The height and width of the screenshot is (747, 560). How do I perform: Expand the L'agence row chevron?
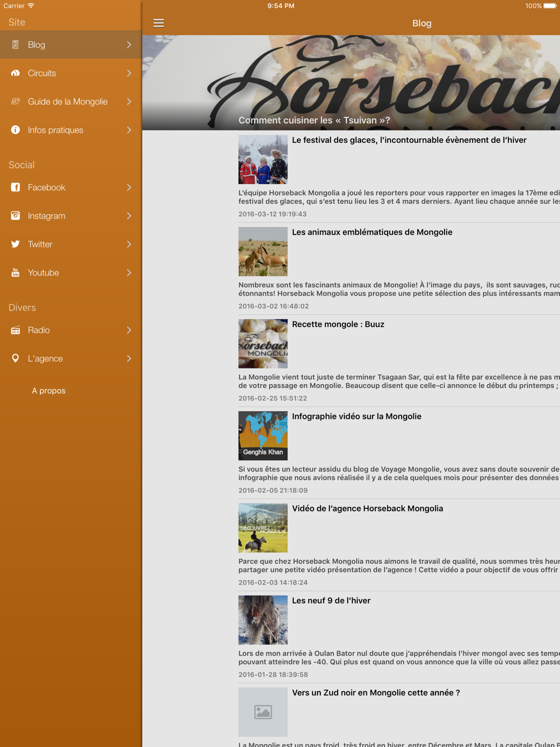(129, 358)
